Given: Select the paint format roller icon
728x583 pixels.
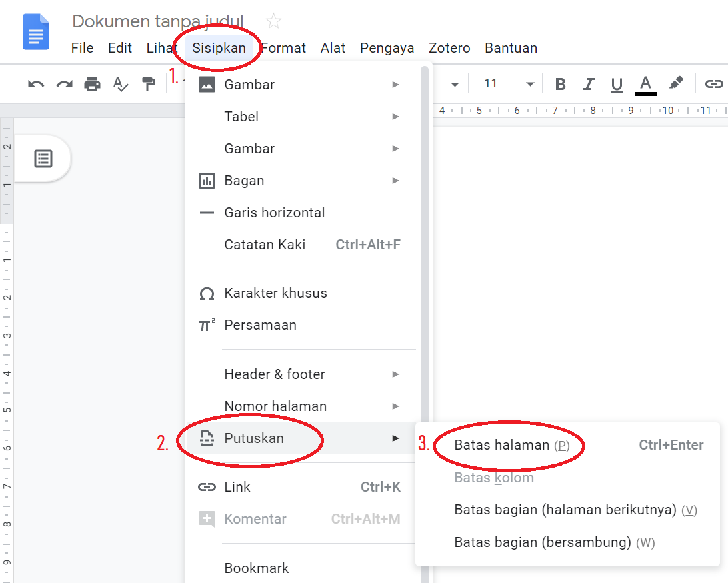Looking at the screenshot, I should click(x=148, y=84).
